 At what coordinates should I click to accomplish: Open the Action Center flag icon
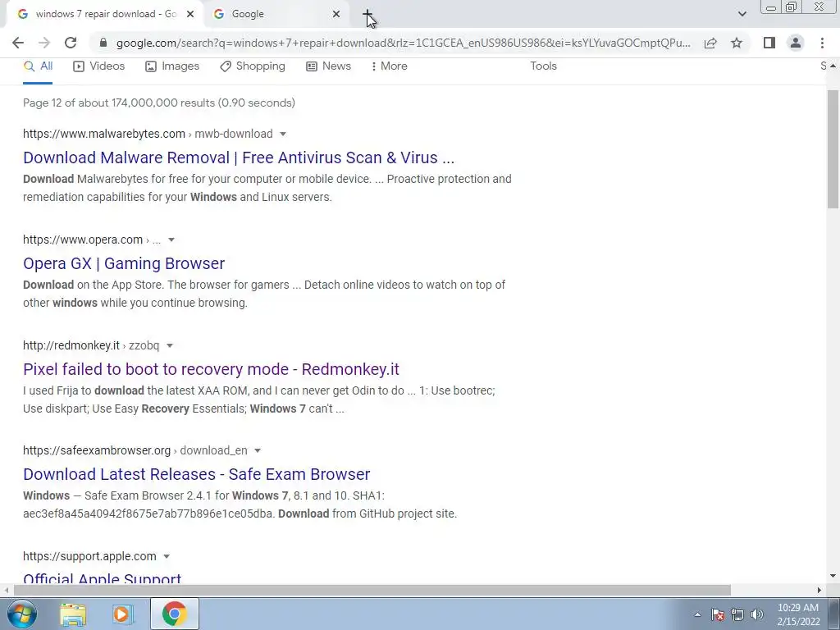(x=718, y=614)
